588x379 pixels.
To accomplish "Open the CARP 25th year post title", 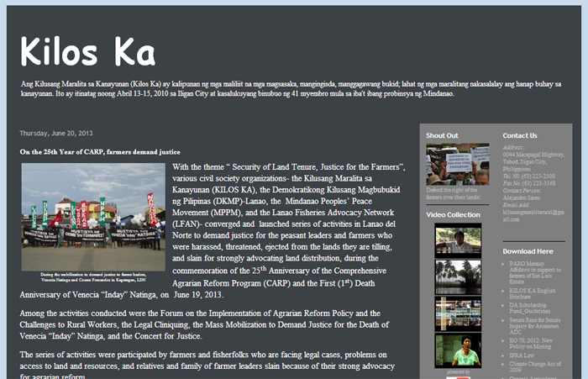I will [100, 152].
